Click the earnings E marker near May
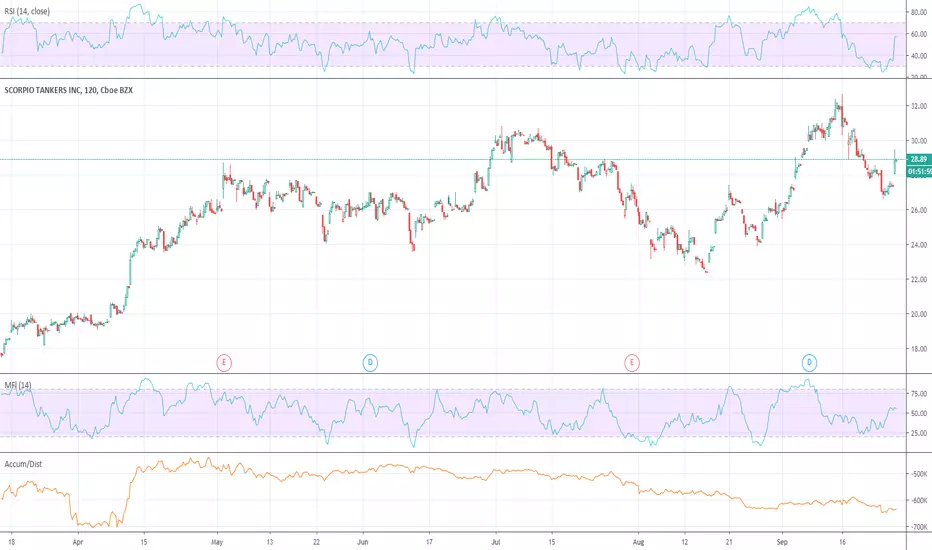This screenshot has width=932, height=550. (x=224, y=362)
